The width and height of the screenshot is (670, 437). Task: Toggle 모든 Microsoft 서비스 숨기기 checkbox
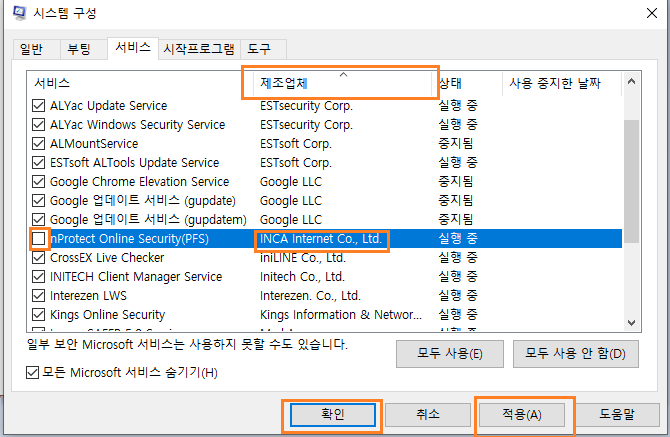(x=32, y=372)
